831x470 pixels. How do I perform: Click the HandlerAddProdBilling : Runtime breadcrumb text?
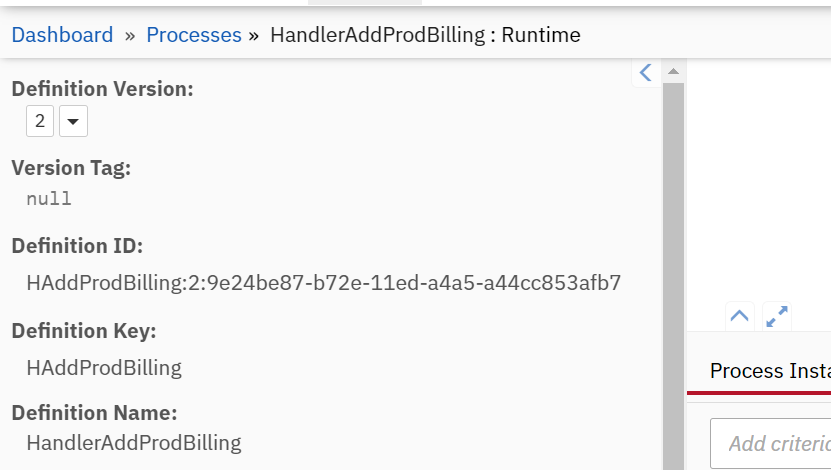[425, 35]
